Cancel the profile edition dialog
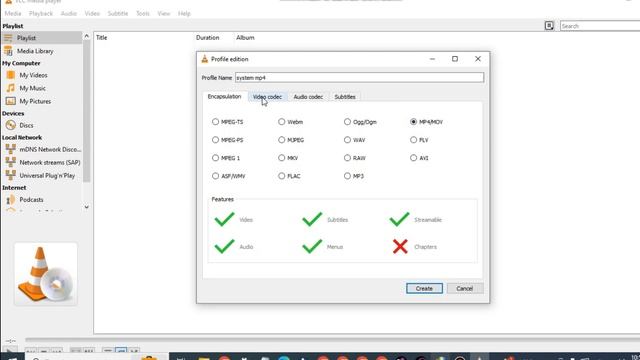The width and height of the screenshot is (640, 360). tap(464, 288)
